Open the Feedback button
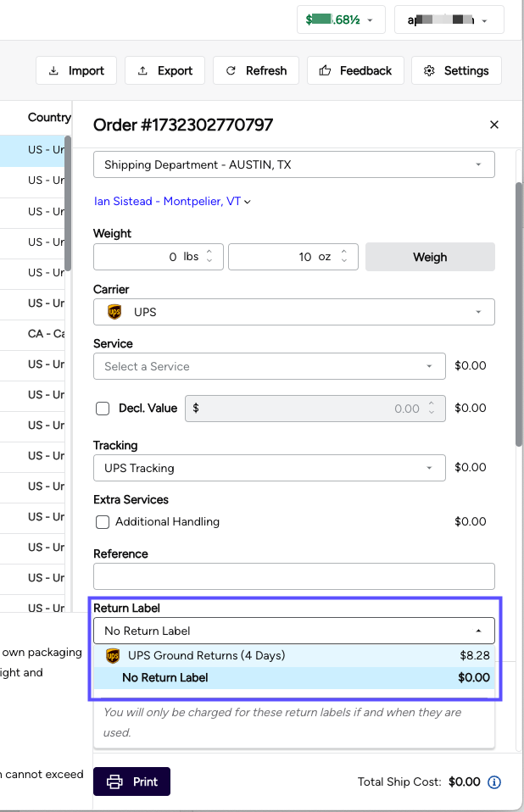Screen dimensions: 524x812 (x=354, y=70)
